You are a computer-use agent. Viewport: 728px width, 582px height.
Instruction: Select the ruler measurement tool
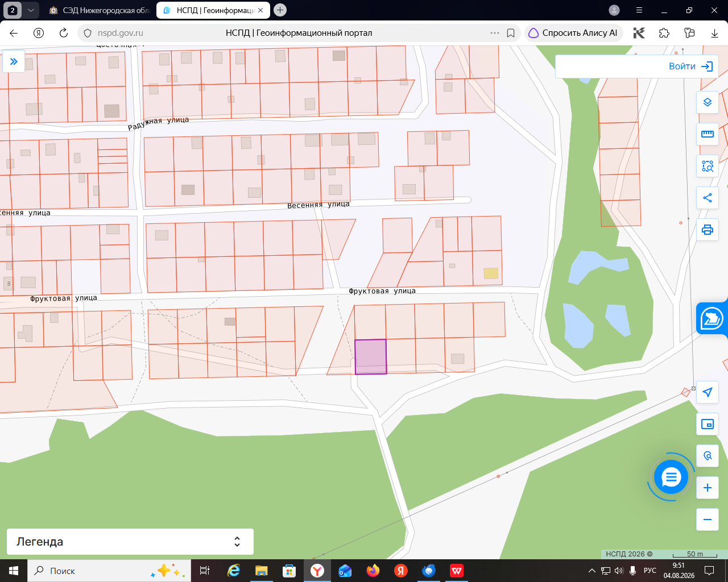point(708,134)
